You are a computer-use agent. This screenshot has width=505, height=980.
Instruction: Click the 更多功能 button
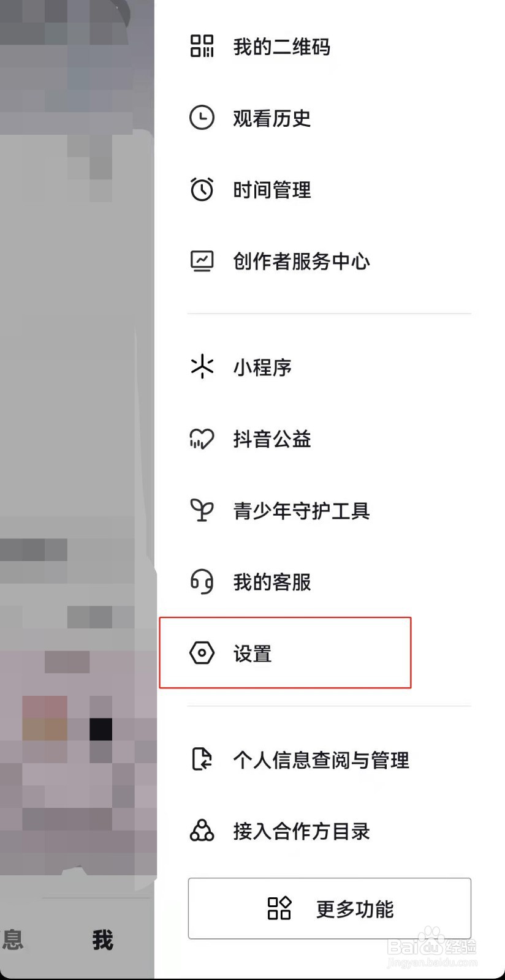tap(329, 908)
